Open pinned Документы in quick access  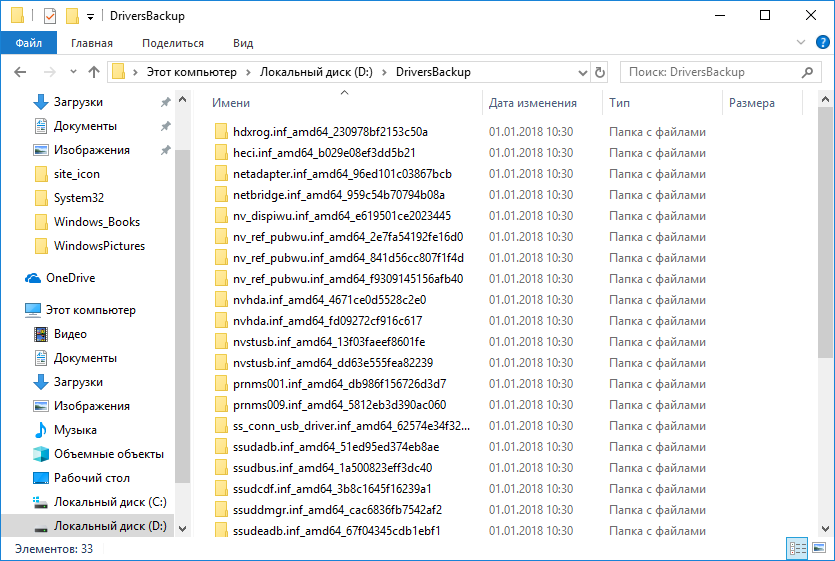(85, 126)
